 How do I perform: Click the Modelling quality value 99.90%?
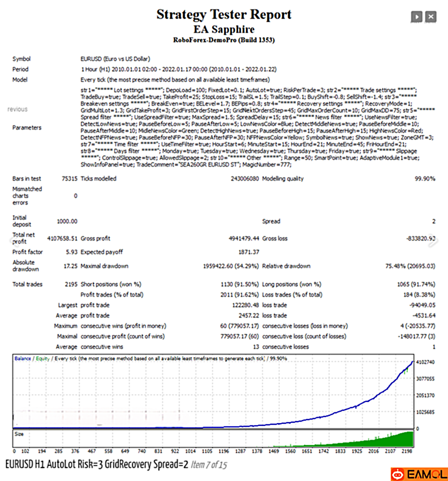[425, 179]
